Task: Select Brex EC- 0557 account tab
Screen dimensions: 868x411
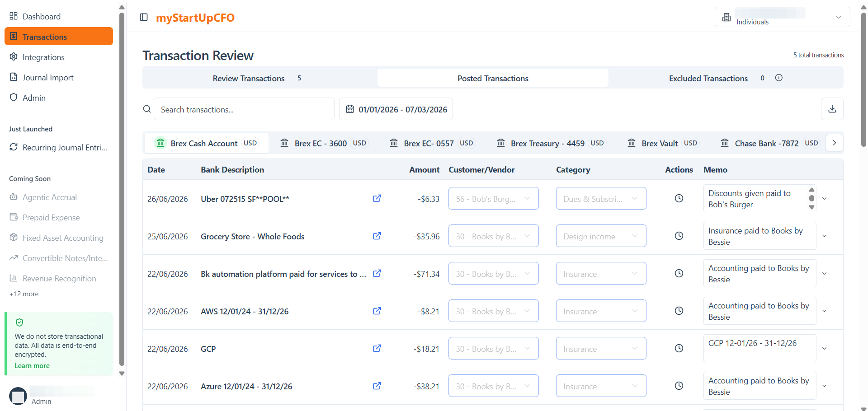Action: pos(432,143)
